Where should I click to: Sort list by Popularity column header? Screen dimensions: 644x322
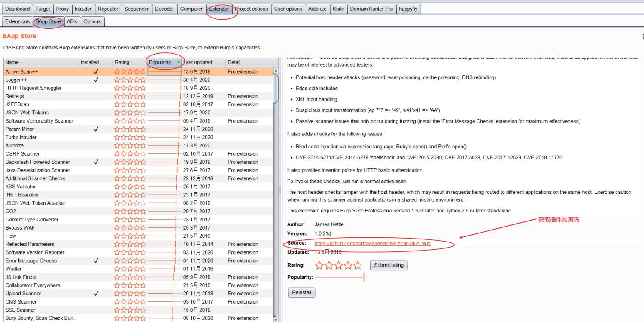pyautogui.click(x=165, y=62)
